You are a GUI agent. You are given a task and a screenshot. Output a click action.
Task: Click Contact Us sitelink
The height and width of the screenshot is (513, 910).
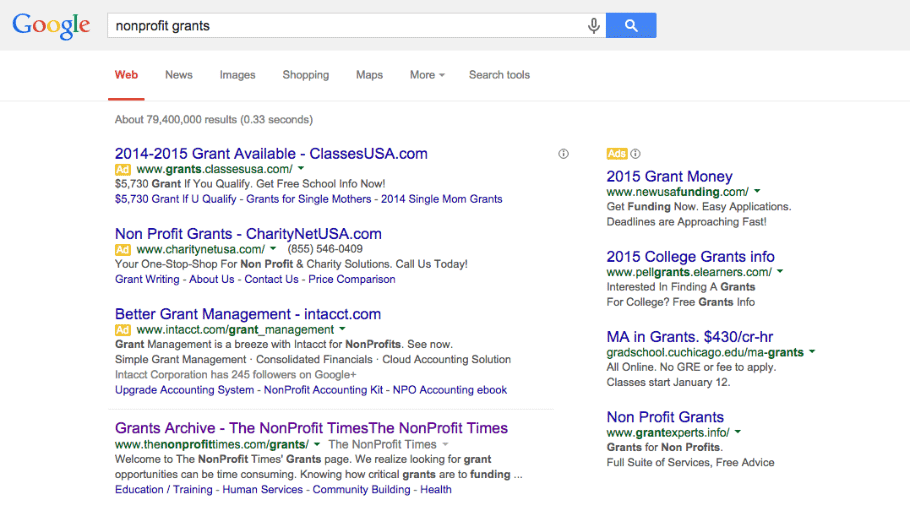pos(271,279)
